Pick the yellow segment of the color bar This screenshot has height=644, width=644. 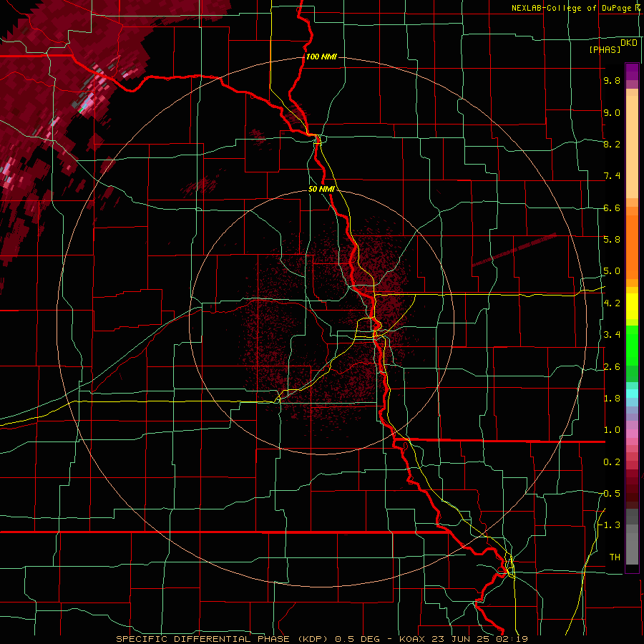632,306
